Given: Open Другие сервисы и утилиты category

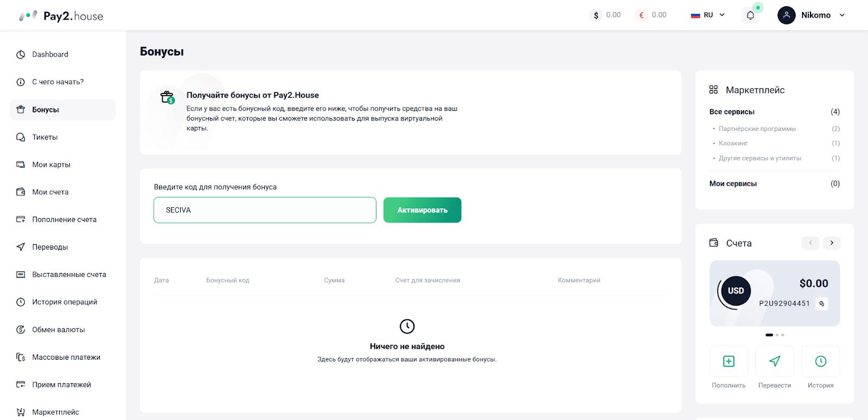Looking at the screenshot, I should 759,158.
